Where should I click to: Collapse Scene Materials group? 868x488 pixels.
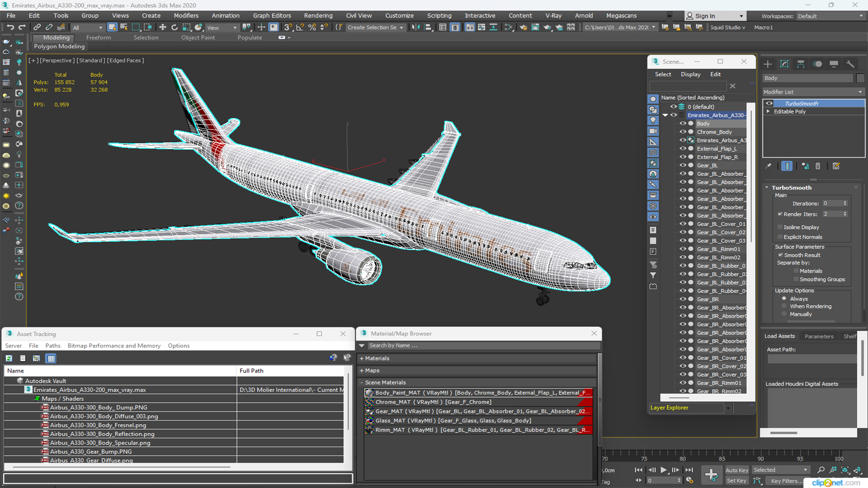[362, 382]
